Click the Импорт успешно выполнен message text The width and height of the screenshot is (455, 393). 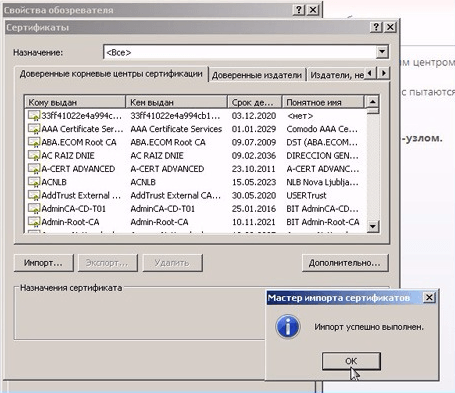[369, 327]
